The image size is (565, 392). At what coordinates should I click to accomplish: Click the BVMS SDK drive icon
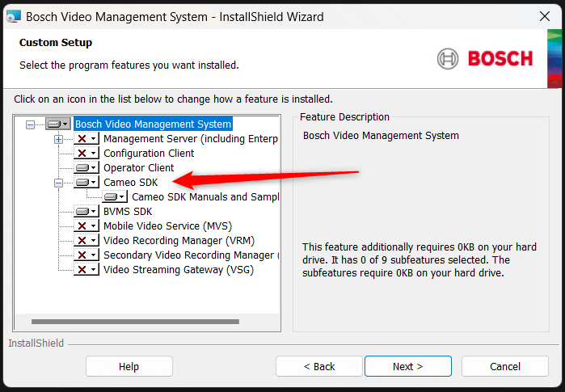pyautogui.click(x=82, y=212)
